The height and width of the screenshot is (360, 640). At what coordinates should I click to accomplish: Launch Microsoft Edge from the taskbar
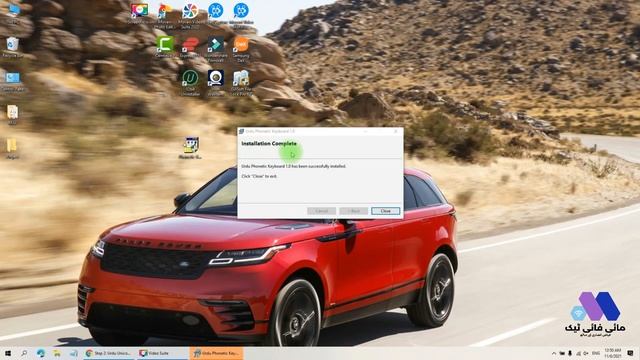click(41, 353)
